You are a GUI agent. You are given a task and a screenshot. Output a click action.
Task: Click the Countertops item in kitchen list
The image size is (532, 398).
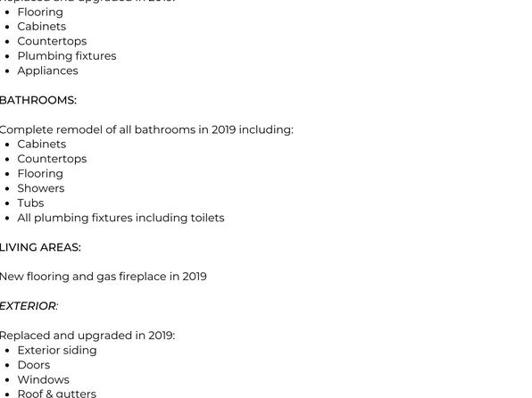pyautogui.click(x=53, y=41)
